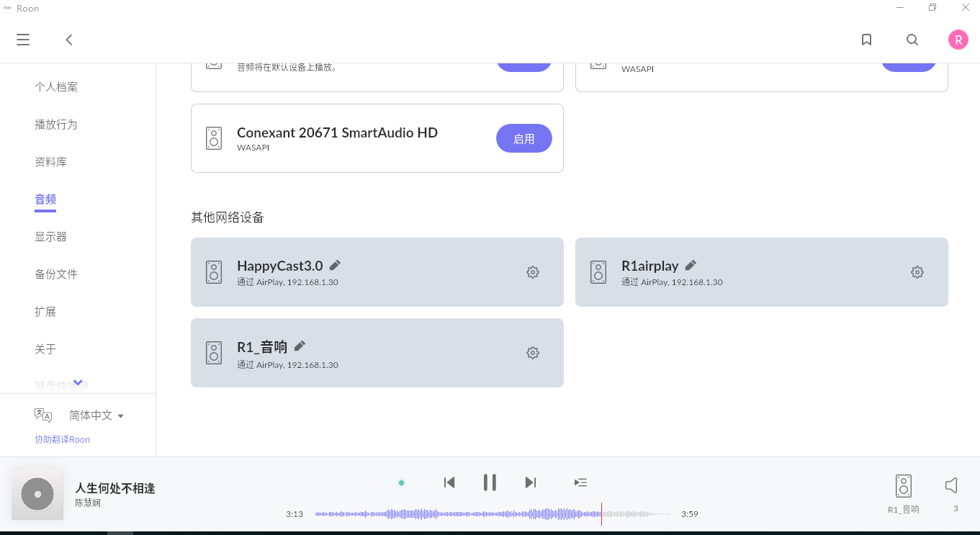Open the 关于 settings tab
980x535 pixels.
click(45, 349)
